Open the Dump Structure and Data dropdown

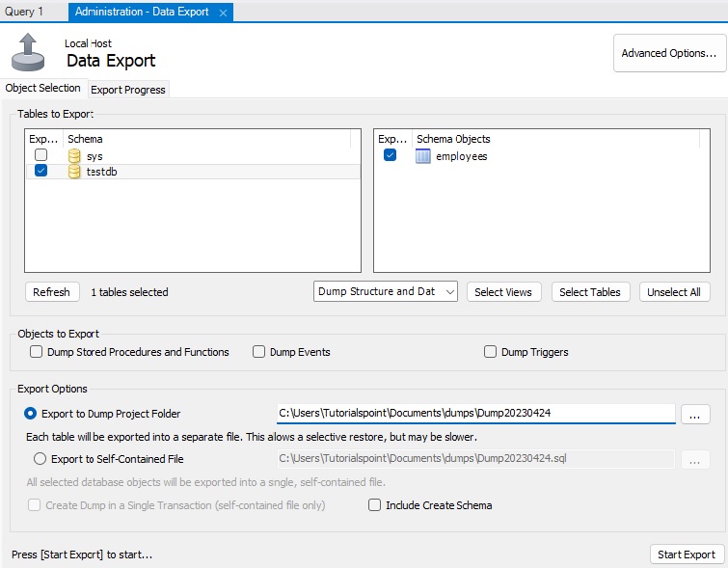point(386,292)
